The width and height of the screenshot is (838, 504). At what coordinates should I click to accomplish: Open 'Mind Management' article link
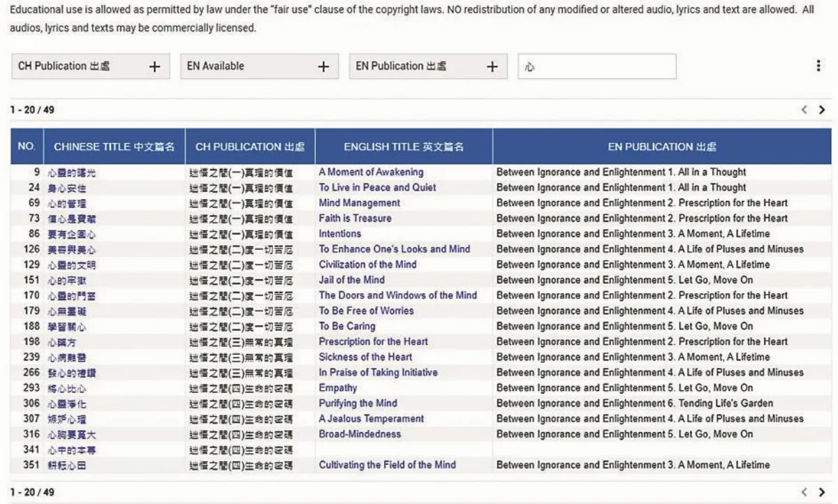pyautogui.click(x=360, y=202)
